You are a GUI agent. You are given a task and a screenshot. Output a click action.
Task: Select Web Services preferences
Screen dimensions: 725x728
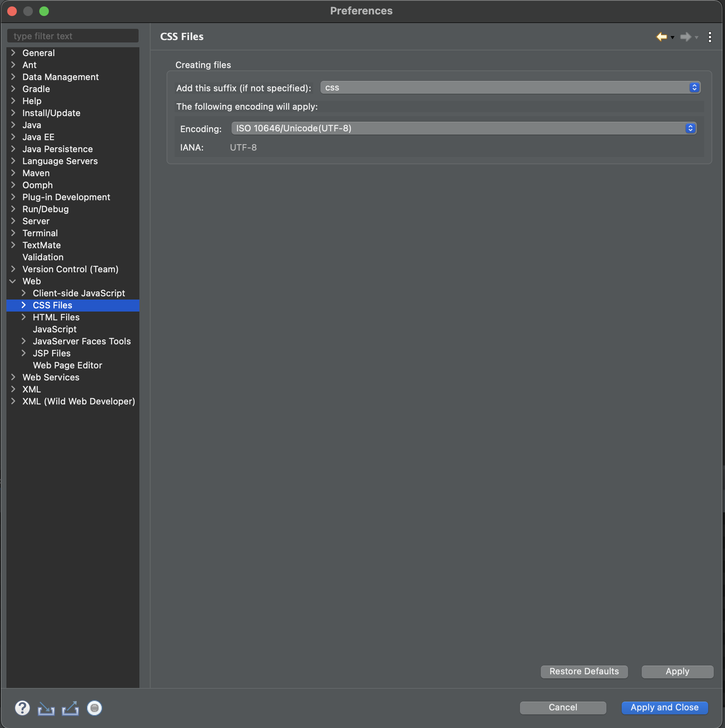51,377
